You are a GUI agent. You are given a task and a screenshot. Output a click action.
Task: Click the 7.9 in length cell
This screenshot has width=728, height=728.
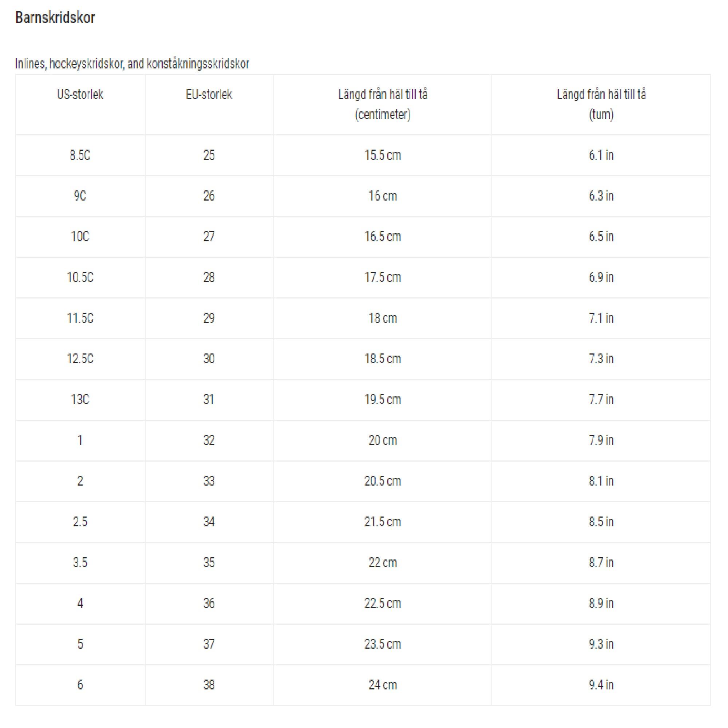(601, 440)
